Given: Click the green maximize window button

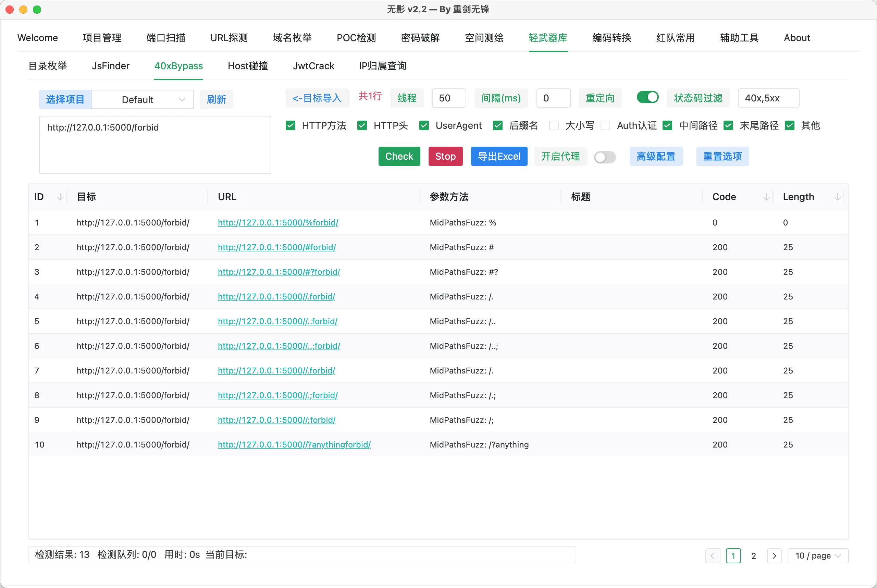Looking at the screenshot, I should (37, 9).
